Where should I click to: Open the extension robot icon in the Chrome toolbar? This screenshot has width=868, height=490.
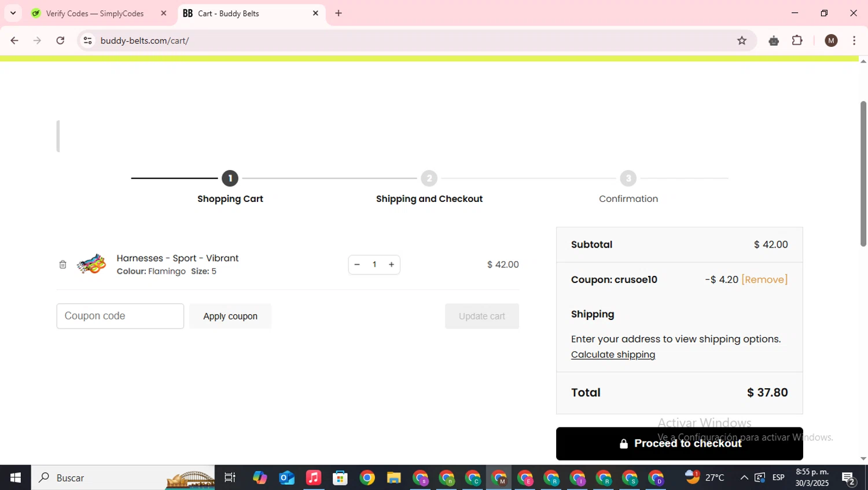point(774,40)
